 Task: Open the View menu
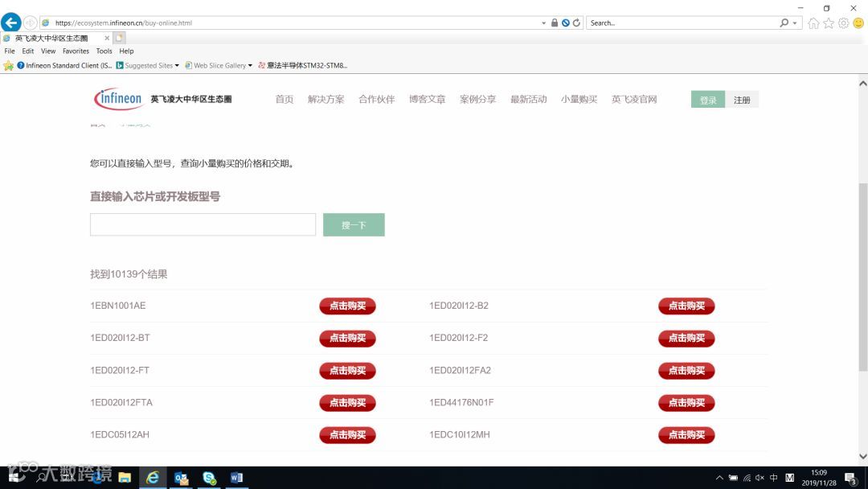click(48, 51)
